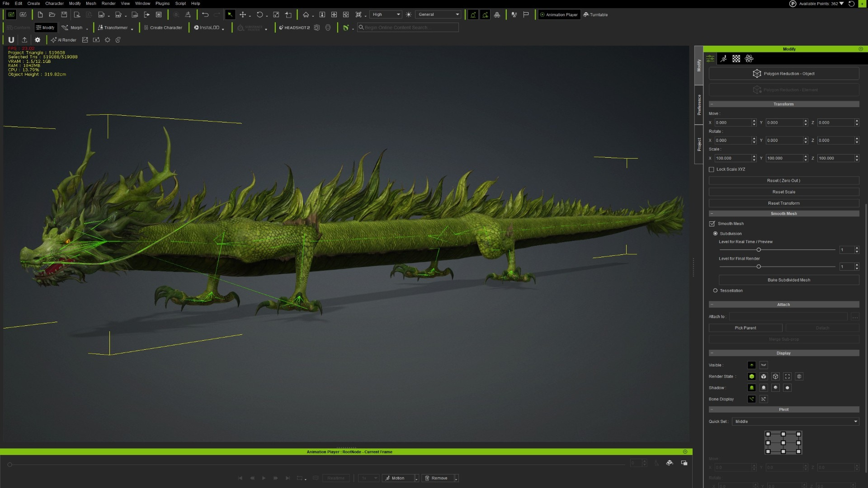
Task: Switch to the Project side tab
Action: click(x=699, y=145)
